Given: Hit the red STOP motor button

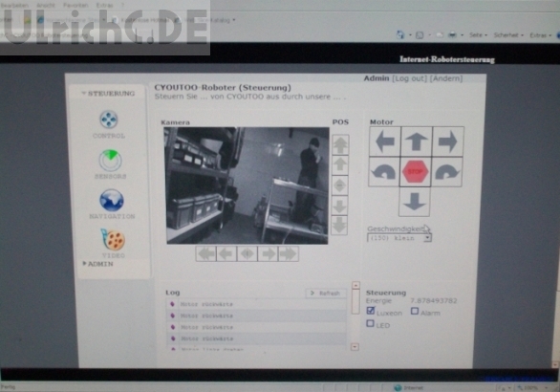Looking at the screenshot, I should [415, 172].
